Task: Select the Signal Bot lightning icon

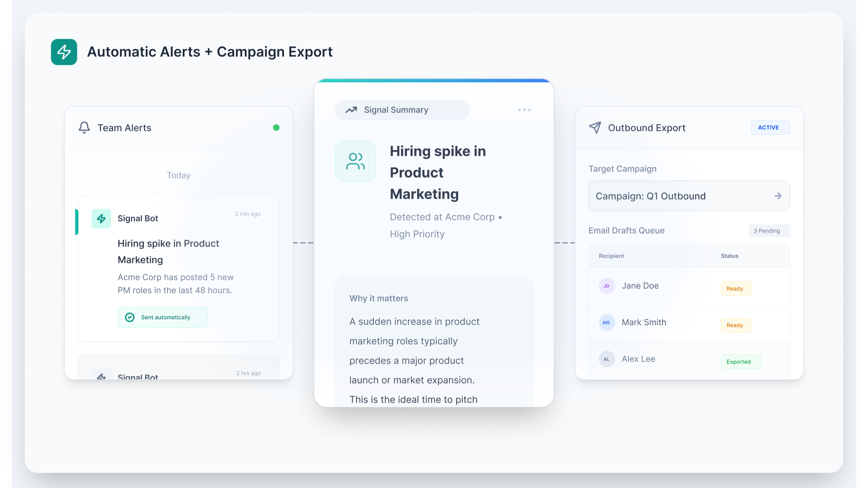Action: (101, 218)
